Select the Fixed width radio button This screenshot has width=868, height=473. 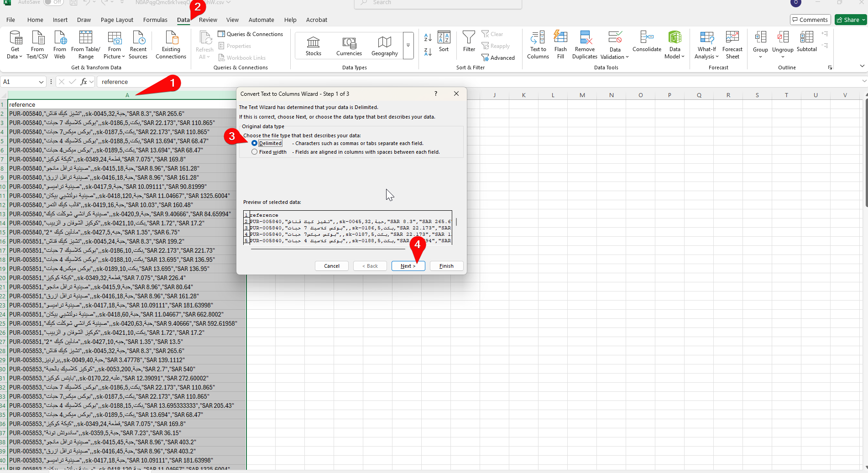(x=255, y=152)
